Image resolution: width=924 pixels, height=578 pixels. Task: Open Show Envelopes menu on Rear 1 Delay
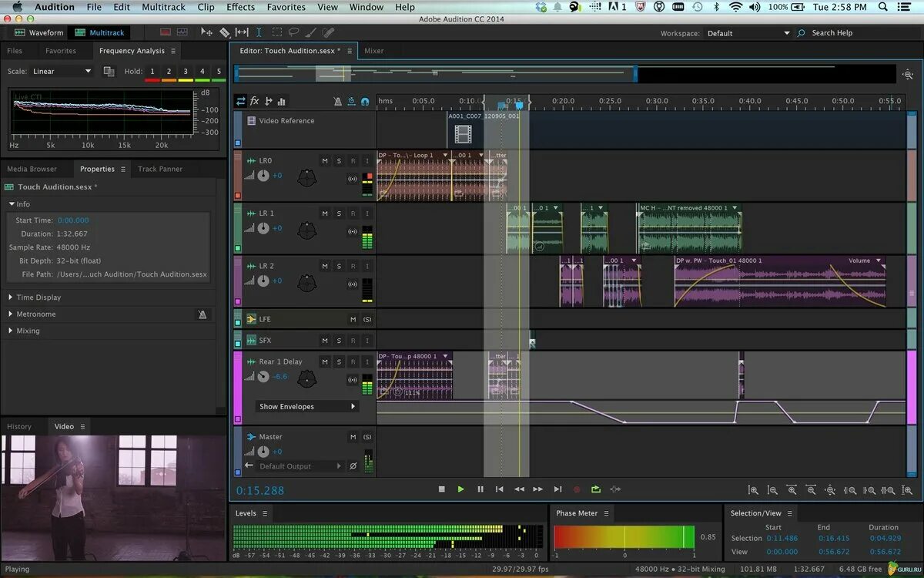pos(308,406)
